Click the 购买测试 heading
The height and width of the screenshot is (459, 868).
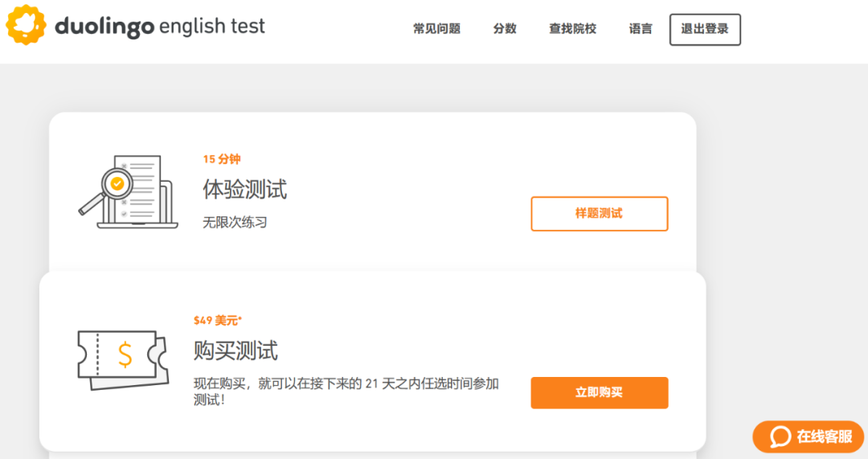tap(235, 350)
